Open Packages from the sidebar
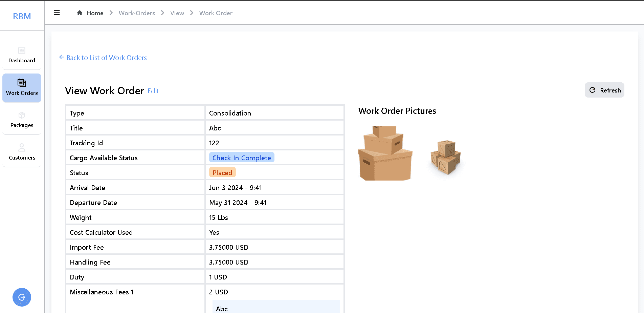This screenshot has height=313, width=644. 22,120
